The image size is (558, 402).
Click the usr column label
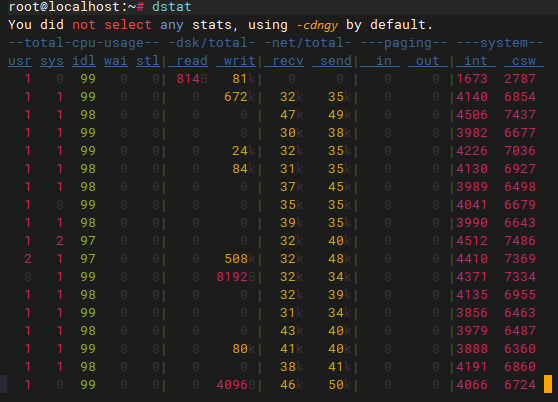20,61
